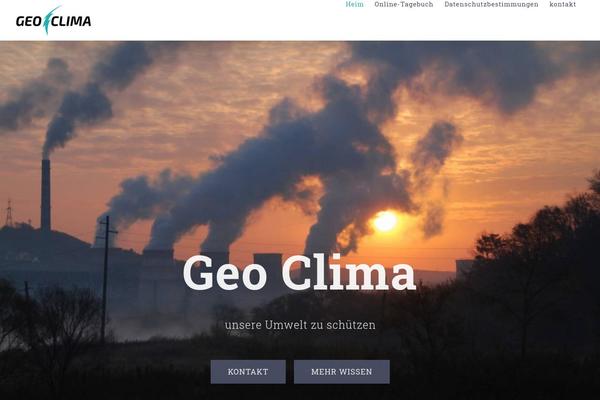This screenshot has width=600, height=400.
Task: Click the tagline unsere Umwelt zu schützen
Action: tap(300, 325)
